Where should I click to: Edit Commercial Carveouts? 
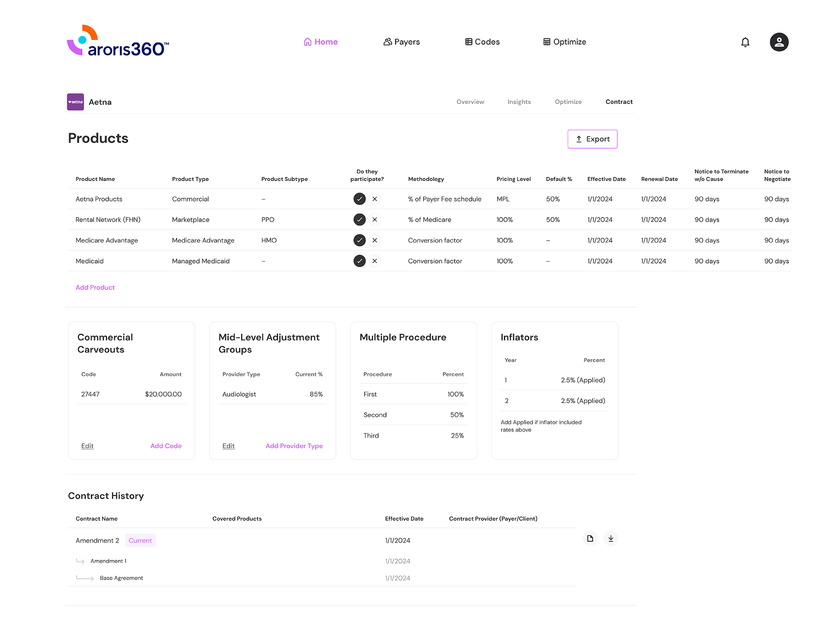click(87, 446)
